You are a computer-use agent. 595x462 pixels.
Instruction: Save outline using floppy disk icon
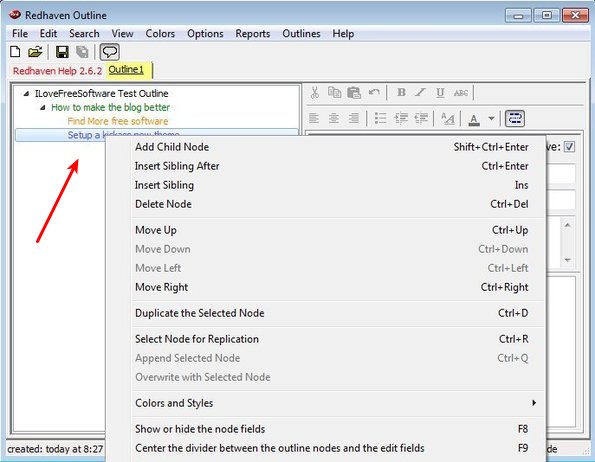click(x=62, y=52)
